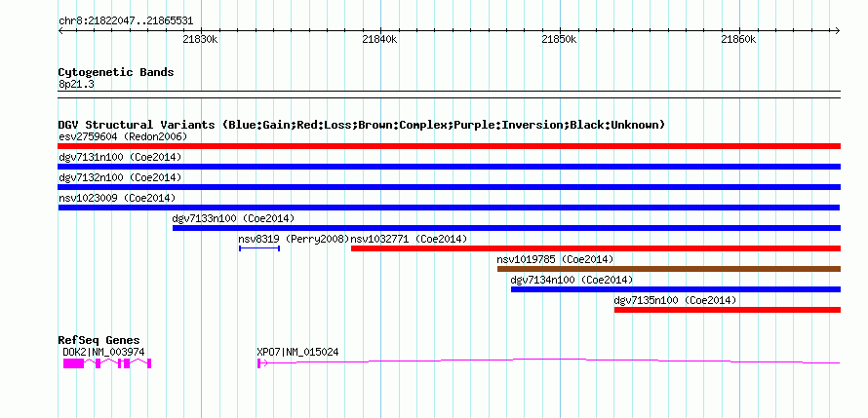Image resolution: width=868 pixels, height=418 pixels.
Task: Select the nsv1032771 red loss bar
Action: (x=596, y=248)
